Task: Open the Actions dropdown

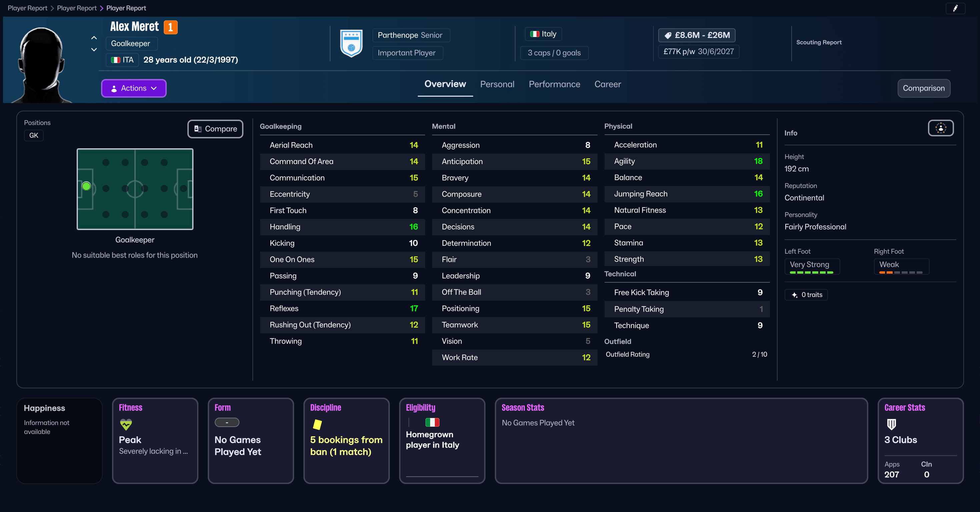Action: (x=133, y=88)
